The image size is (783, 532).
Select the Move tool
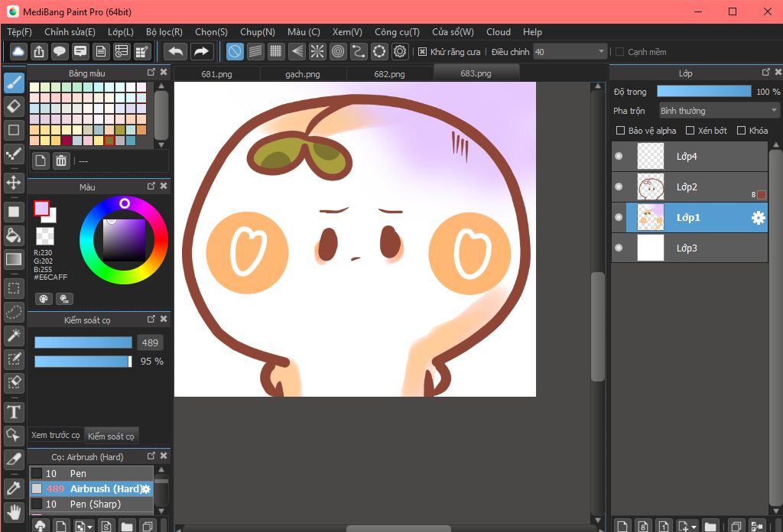pyautogui.click(x=14, y=182)
